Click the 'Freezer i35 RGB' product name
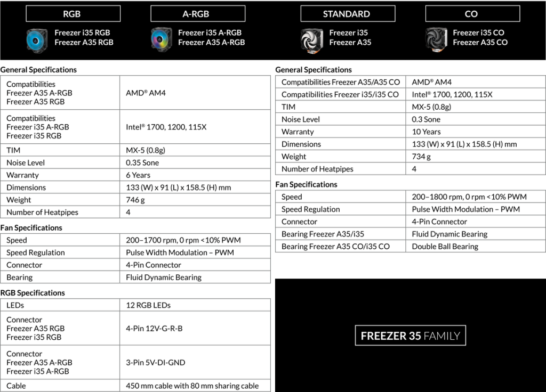This screenshot has height=392, width=546. pyautogui.click(x=82, y=32)
